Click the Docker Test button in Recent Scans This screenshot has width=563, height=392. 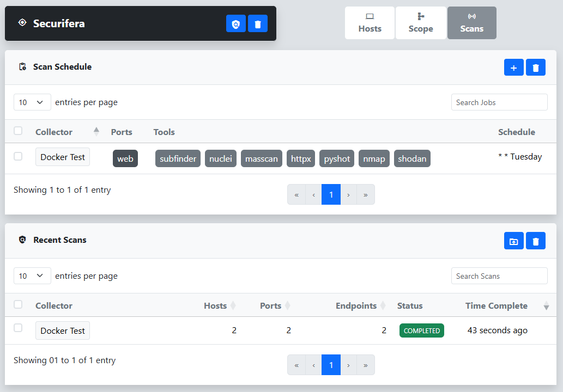[63, 330]
